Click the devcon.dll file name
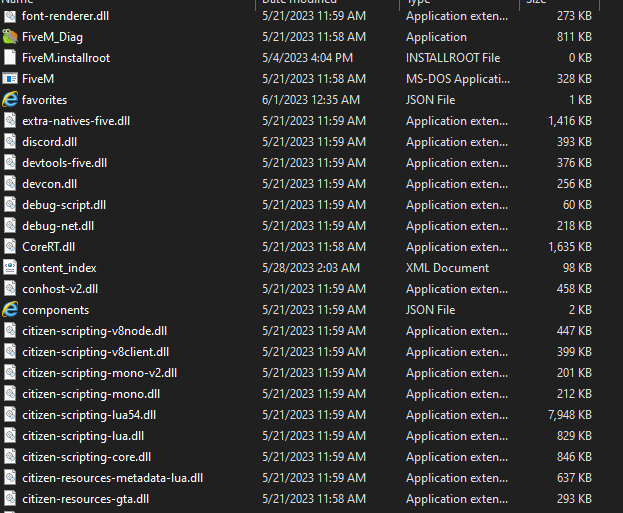 click(x=49, y=184)
